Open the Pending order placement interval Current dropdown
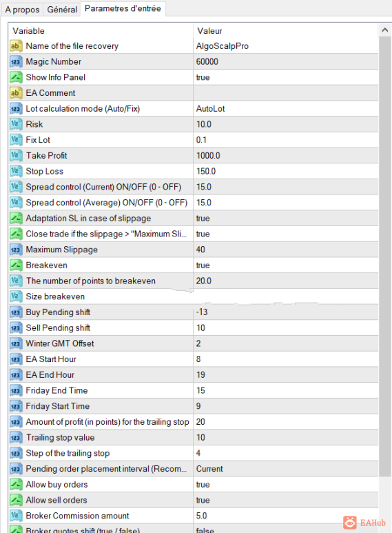392x533 pixels. point(285,469)
